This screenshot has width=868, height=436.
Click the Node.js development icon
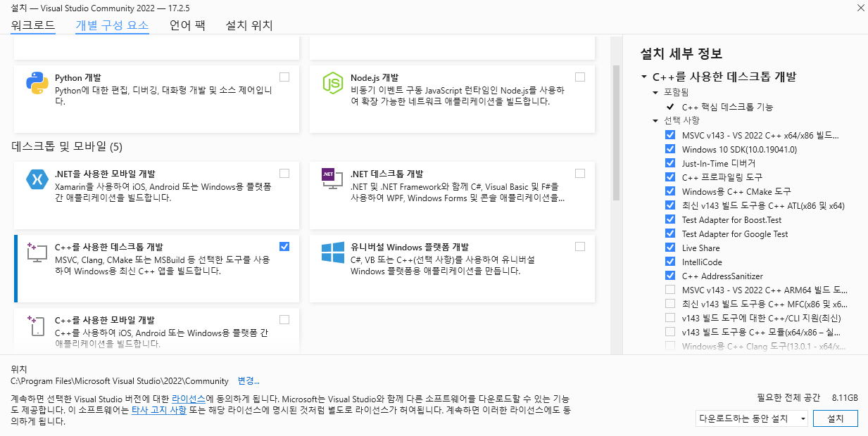[332, 83]
